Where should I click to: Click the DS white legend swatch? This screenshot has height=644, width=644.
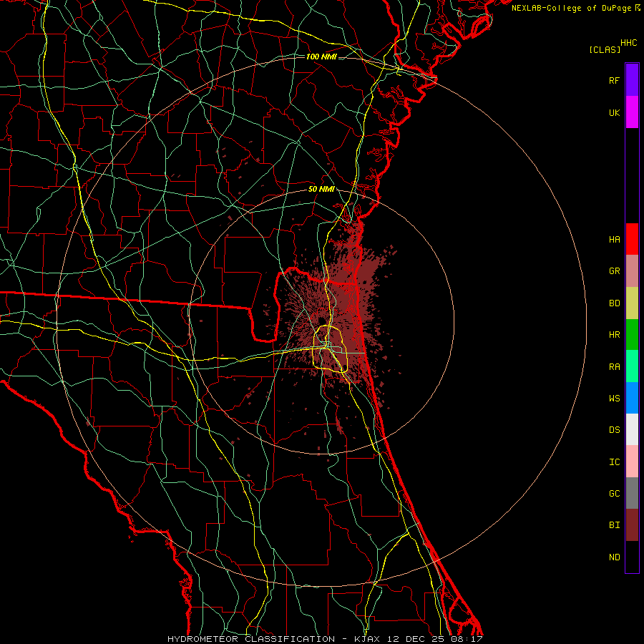click(x=632, y=429)
